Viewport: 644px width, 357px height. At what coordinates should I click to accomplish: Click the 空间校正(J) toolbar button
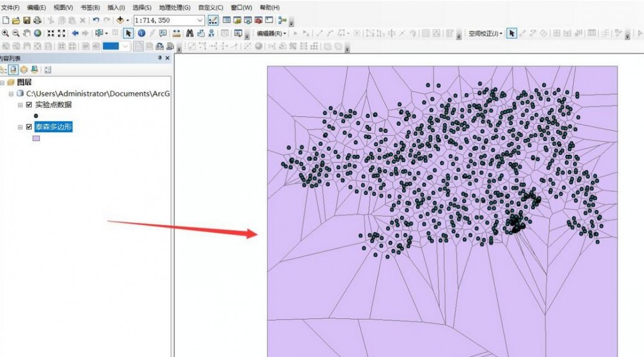click(483, 33)
